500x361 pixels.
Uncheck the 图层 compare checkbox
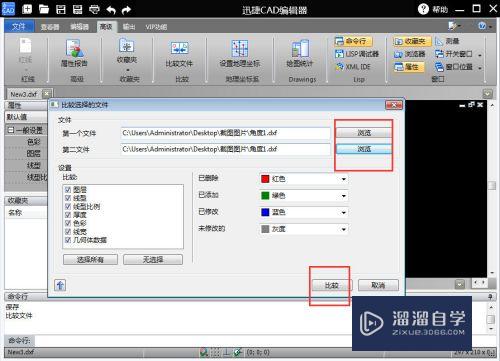pyautogui.click(x=68, y=189)
